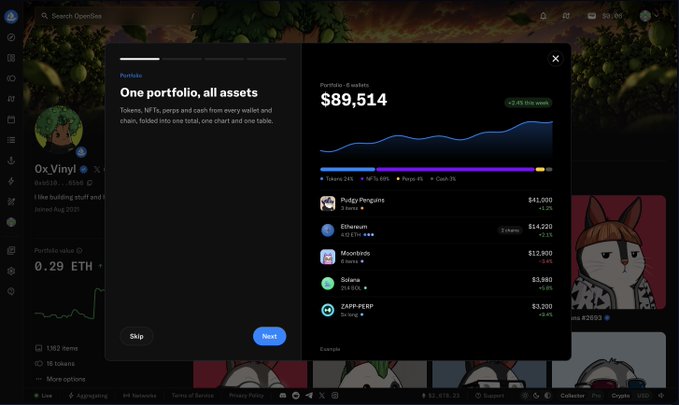Close the portfolio intro dialog
The image size is (679, 405).
[556, 58]
